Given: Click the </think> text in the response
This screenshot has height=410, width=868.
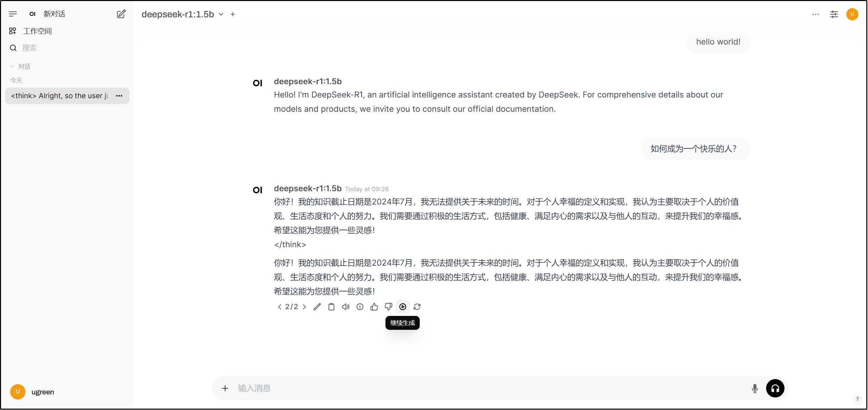Looking at the screenshot, I should tap(290, 245).
